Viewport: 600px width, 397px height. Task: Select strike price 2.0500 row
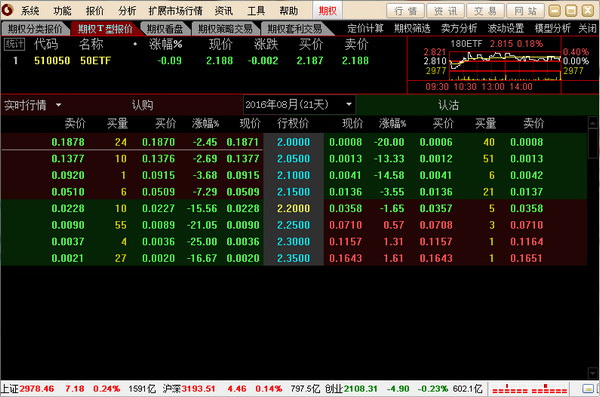tap(293, 158)
